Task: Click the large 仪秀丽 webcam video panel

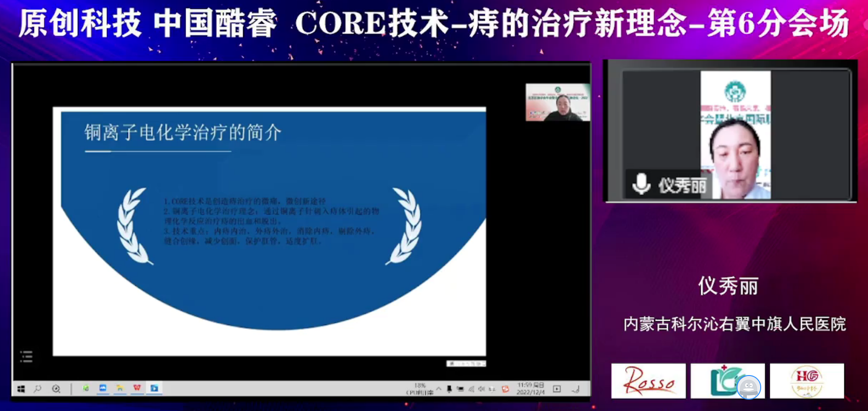Action: coord(736,134)
